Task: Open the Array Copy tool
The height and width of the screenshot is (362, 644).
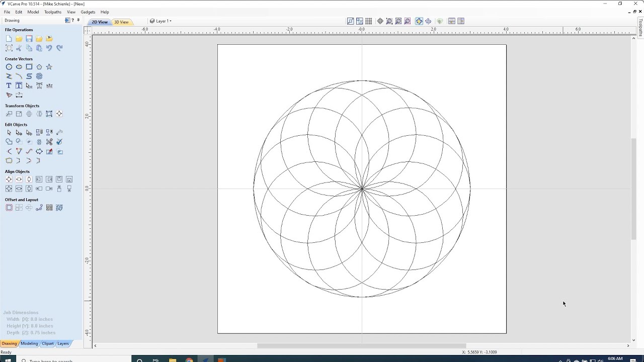Action: (19, 208)
